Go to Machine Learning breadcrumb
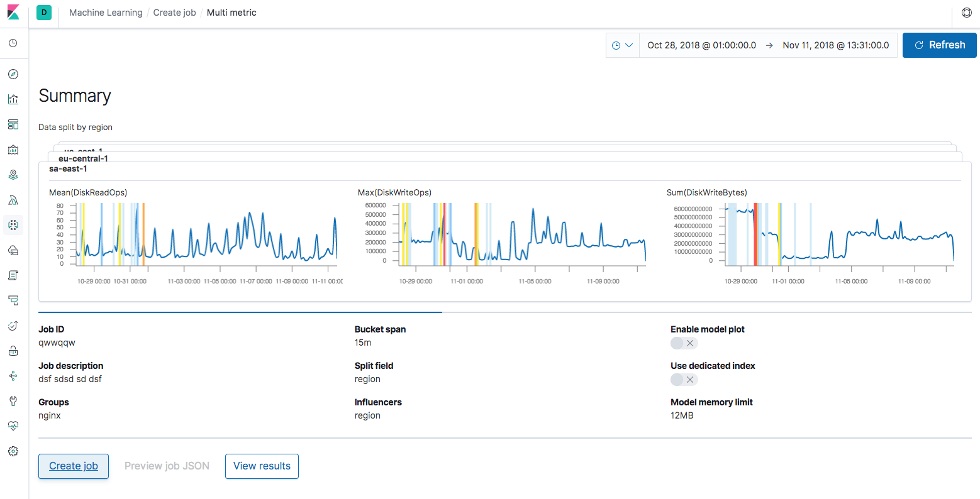This screenshot has height=499, width=980. click(x=106, y=13)
